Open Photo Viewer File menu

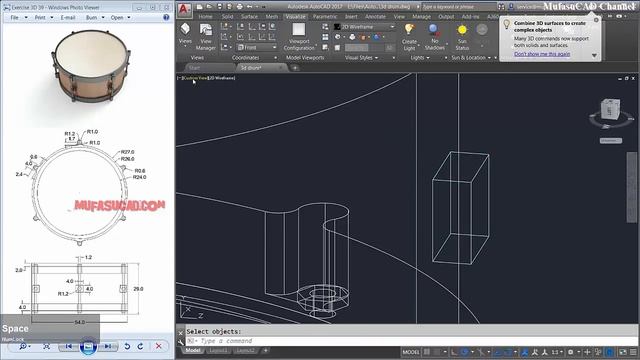[x=18, y=18]
